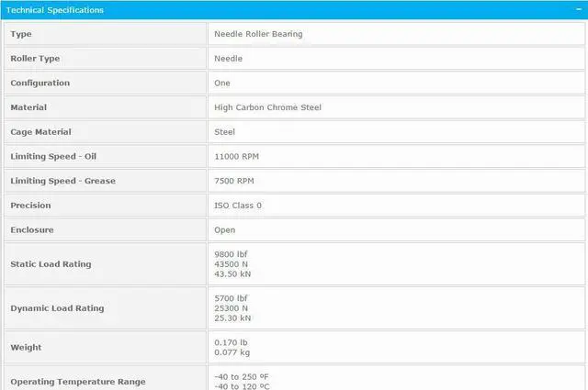
Task: Click the 25300 N dynamic load value
Action: pyautogui.click(x=232, y=308)
